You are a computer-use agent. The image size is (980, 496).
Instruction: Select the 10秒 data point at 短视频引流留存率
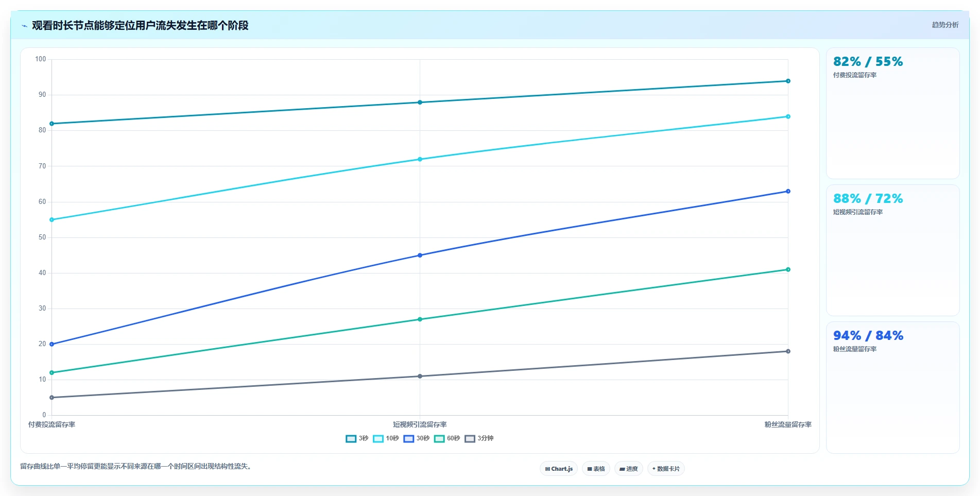[x=420, y=159]
